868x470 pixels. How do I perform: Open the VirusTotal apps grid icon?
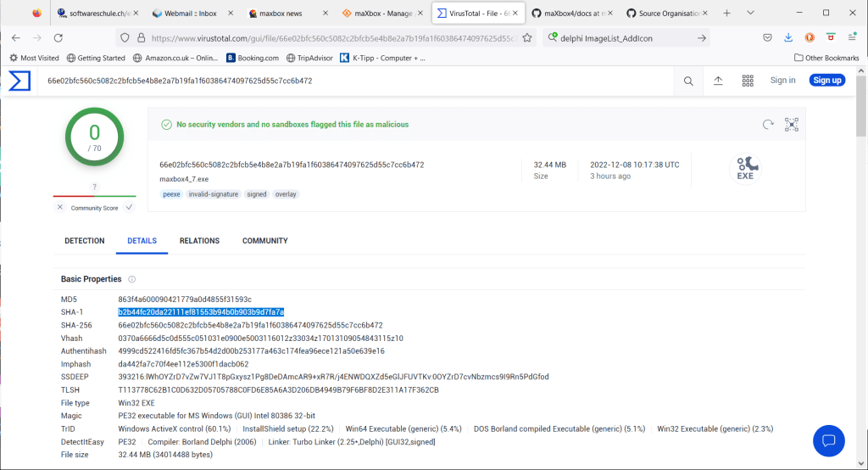pyautogui.click(x=748, y=81)
